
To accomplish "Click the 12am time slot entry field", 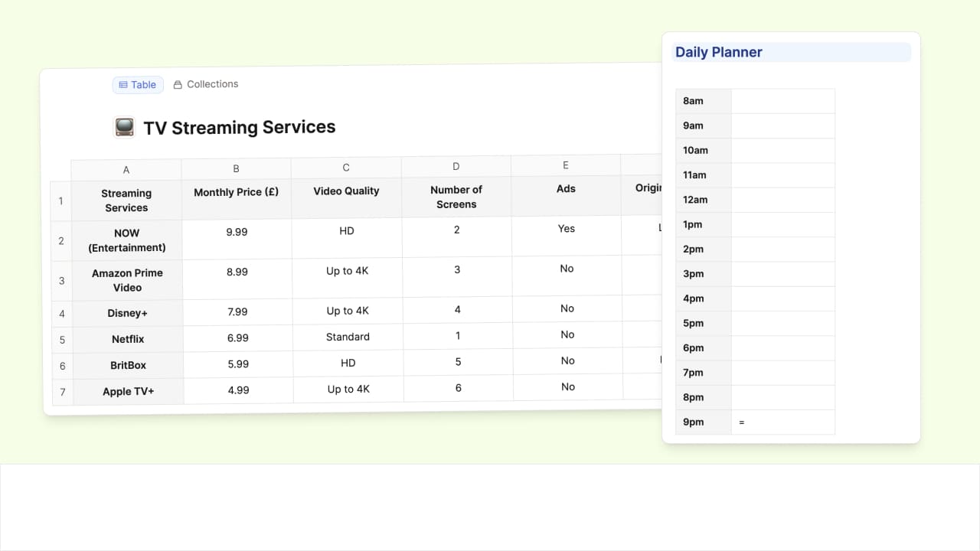I will 782,200.
